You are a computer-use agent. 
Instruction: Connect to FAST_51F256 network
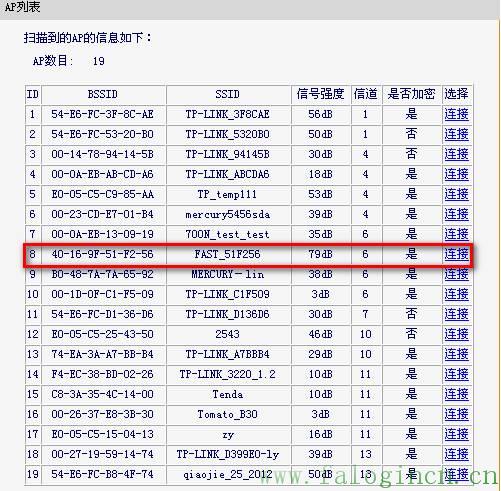click(456, 254)
